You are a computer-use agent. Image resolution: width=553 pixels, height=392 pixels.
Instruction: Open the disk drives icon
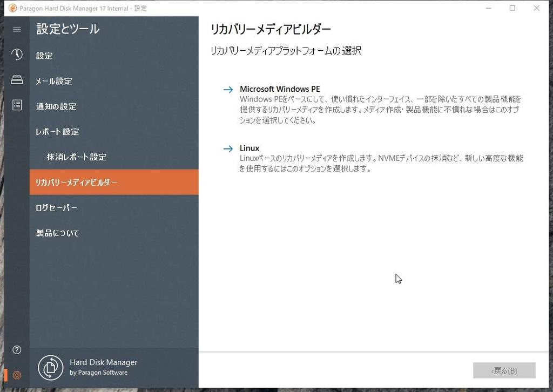pos(17,80)
